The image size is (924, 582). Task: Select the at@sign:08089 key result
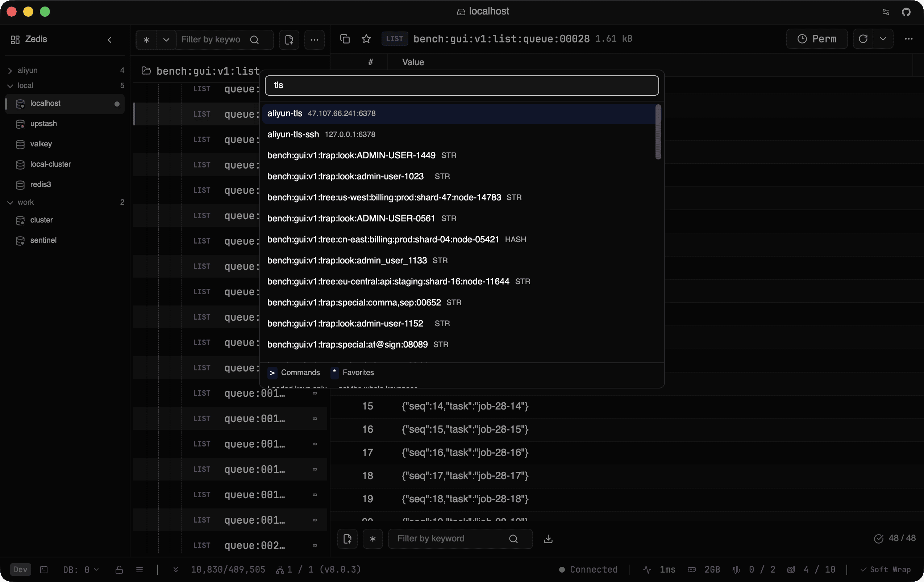458,345
